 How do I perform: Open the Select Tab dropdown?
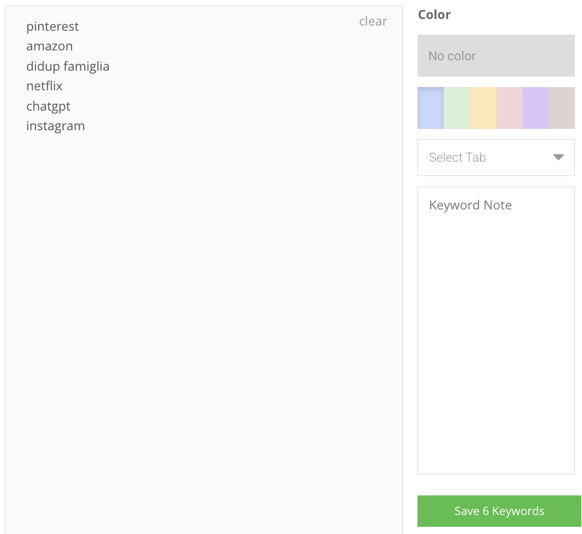click(x=496, y=157)
